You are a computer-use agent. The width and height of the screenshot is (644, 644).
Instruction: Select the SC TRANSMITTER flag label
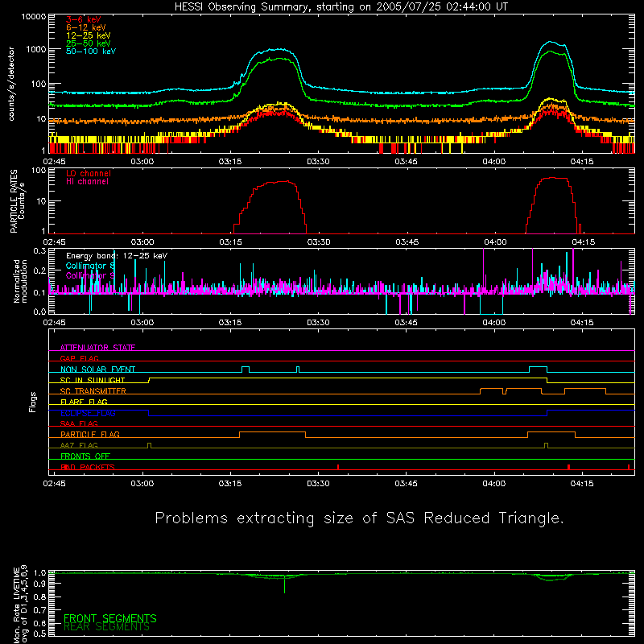[93, 391]
